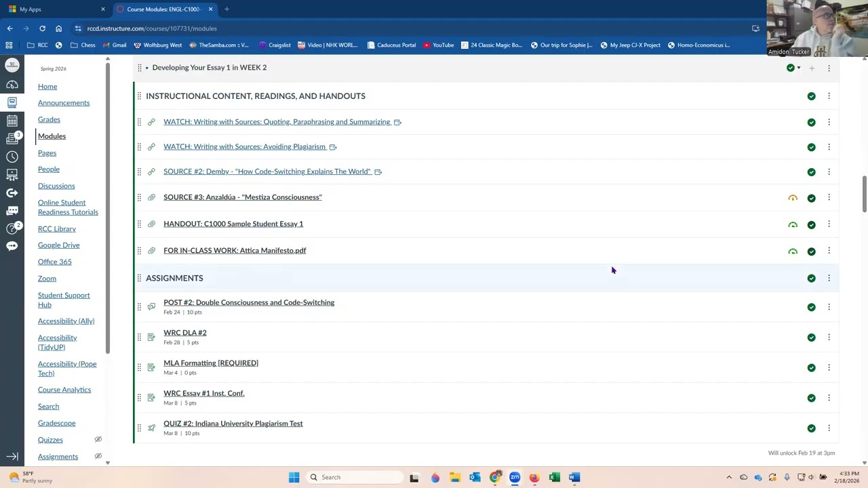
Task: Open the History clock icon
Action: pyautogui.click(x=12, y=157)
